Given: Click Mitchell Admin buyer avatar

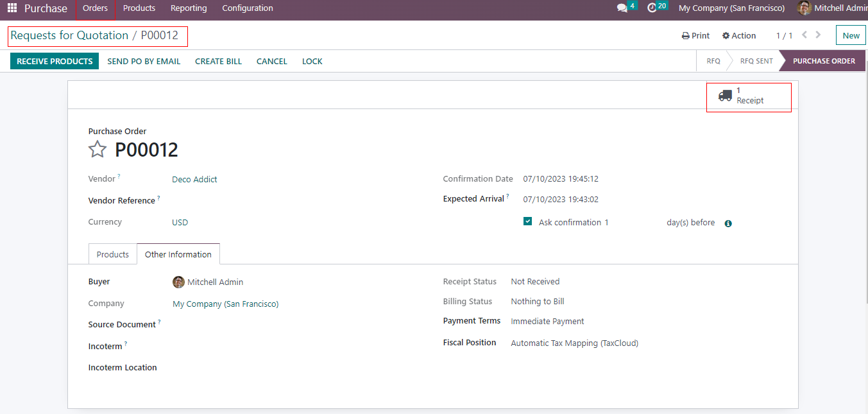Looking at the screenshot, I should click(178, 282).
